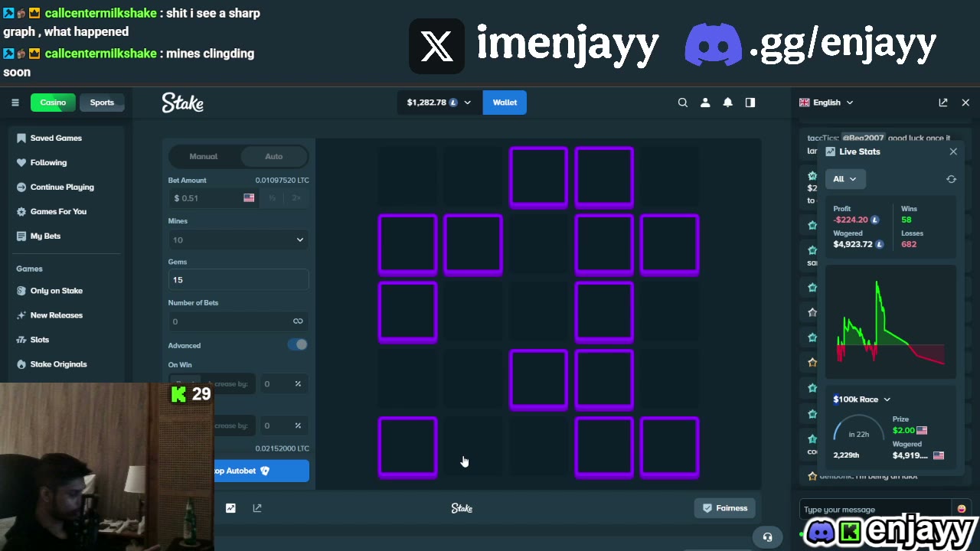The height and width of the screenshot is (551, 980).
Task: Click the Stake Originals sidebar icon
Action: pos(21,364)
